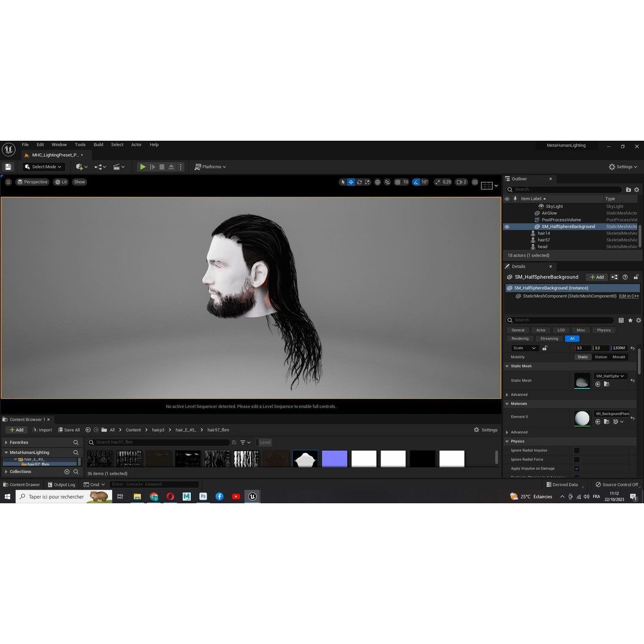Click the Add component button in Details

(597, 277)
